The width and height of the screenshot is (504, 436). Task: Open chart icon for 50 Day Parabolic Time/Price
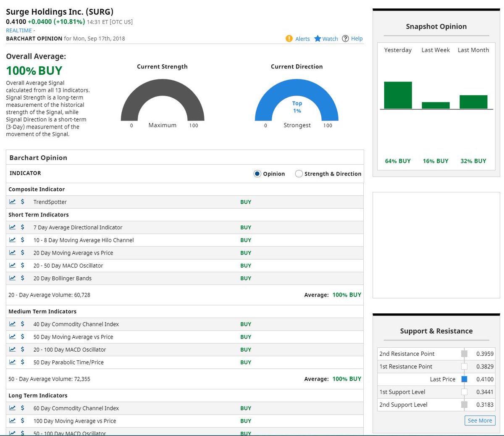[13, 362]
